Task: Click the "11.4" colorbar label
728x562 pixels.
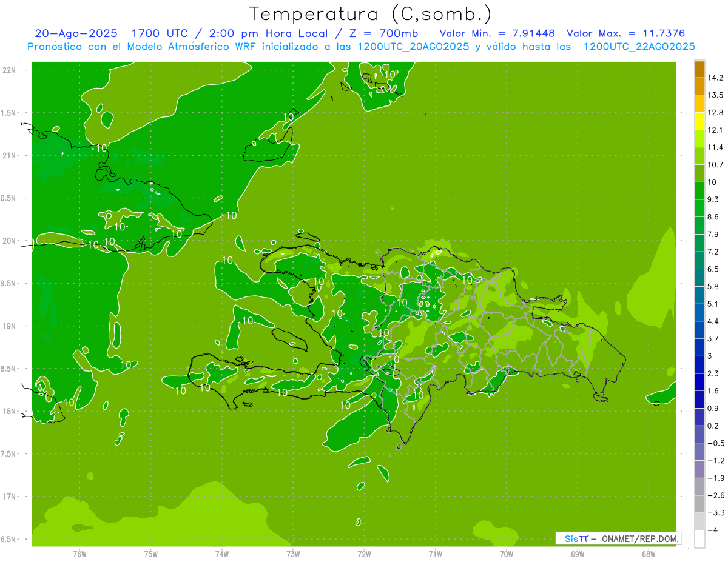Action: (x=715, y=147)
